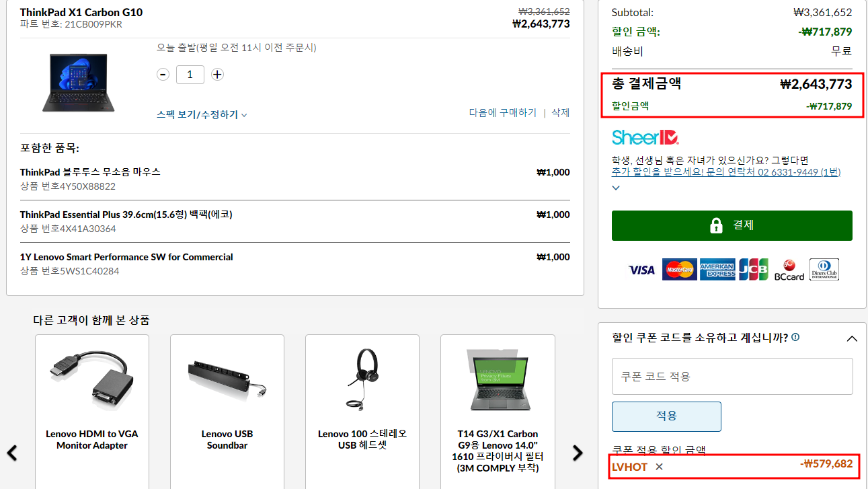Click the padlock icon on 결제 button
The image size is (868, 489).
[716, 225]
